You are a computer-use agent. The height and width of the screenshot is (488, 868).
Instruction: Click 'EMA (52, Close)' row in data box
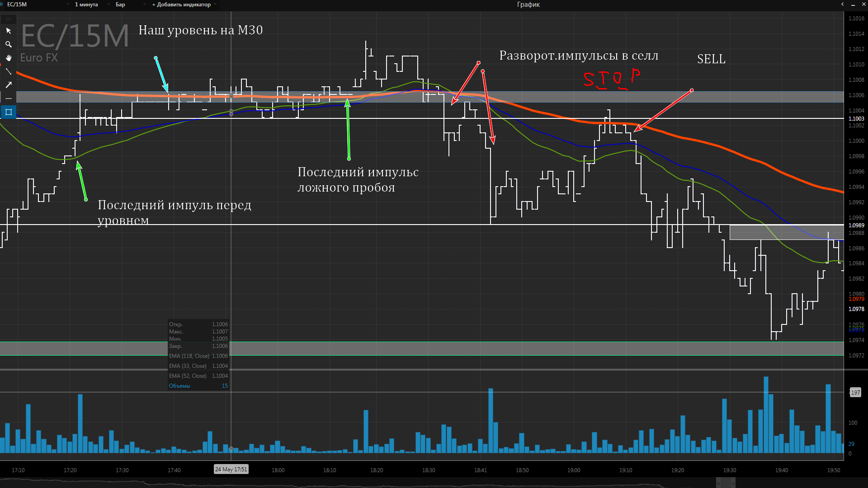click(x=198, y=376)
